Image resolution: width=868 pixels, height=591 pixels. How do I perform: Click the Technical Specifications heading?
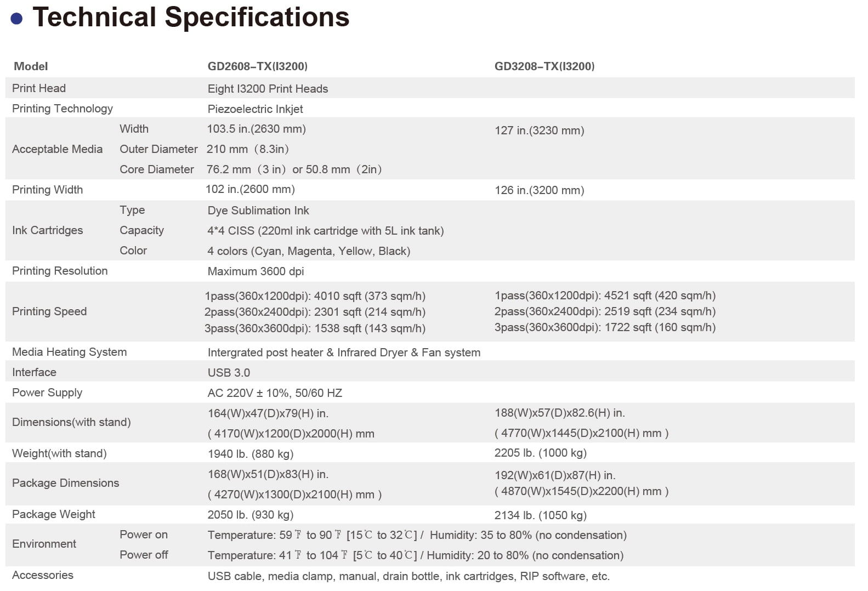(x=191, y=17)
